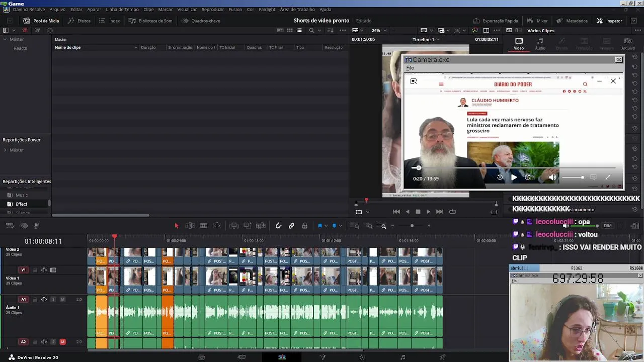Viewport: 644px width, 362px height.
Task: Click the Camera.exe video progress bar
Action: 514,167
